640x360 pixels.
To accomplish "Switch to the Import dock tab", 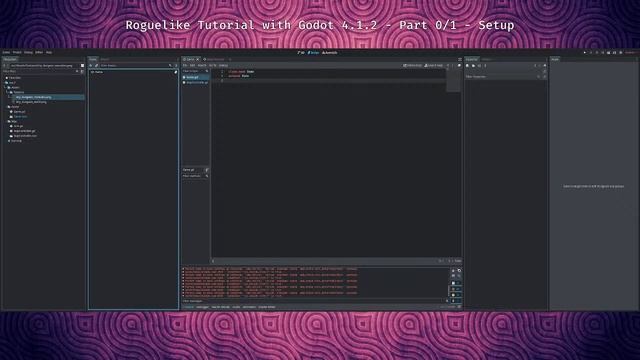I will pyautogui.click(x=105, y=59).
